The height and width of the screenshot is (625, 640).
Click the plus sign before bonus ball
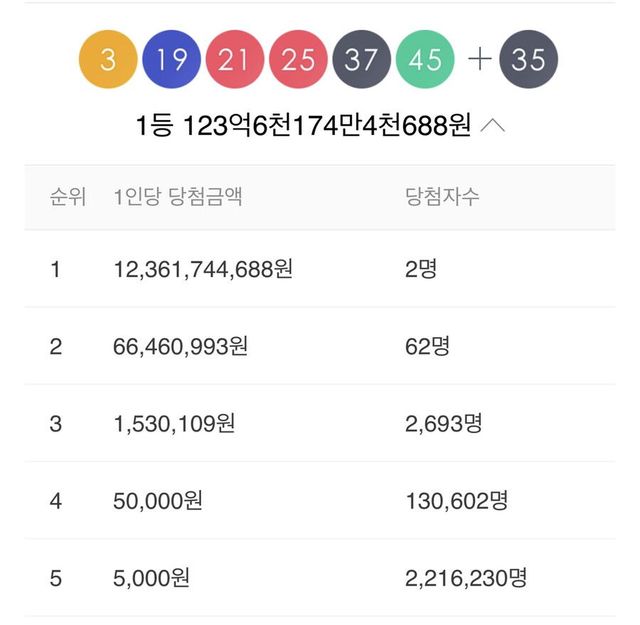pos(481,60)
